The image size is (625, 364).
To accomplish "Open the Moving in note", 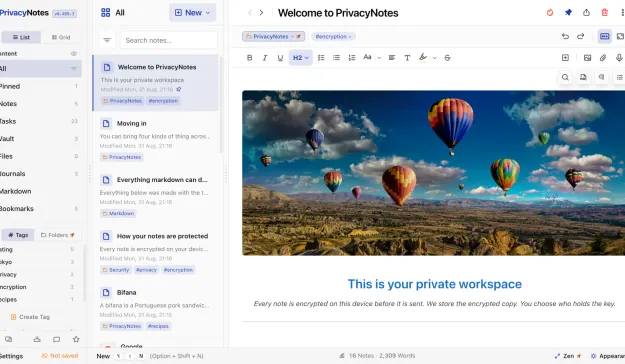I will pyautogui.click(x=155, y=140).
